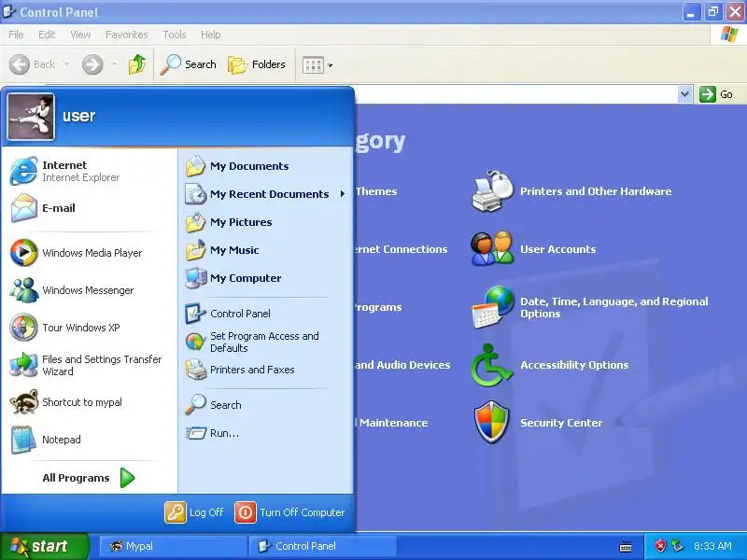Click the Control Panel address field
Image resolution: width=747 pixels, height=560 pixels.
515,94
